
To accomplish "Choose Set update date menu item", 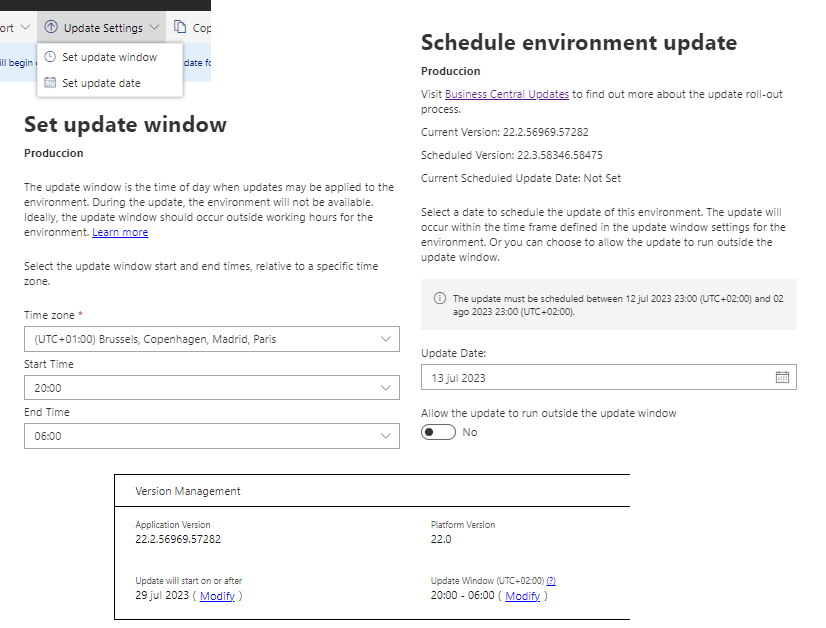I will coord(101,83).
